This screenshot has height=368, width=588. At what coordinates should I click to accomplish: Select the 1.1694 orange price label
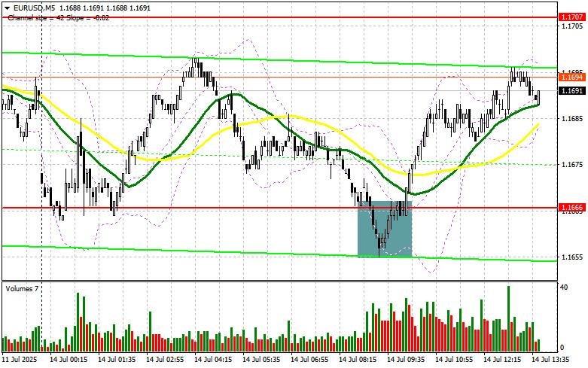point(572,78)
